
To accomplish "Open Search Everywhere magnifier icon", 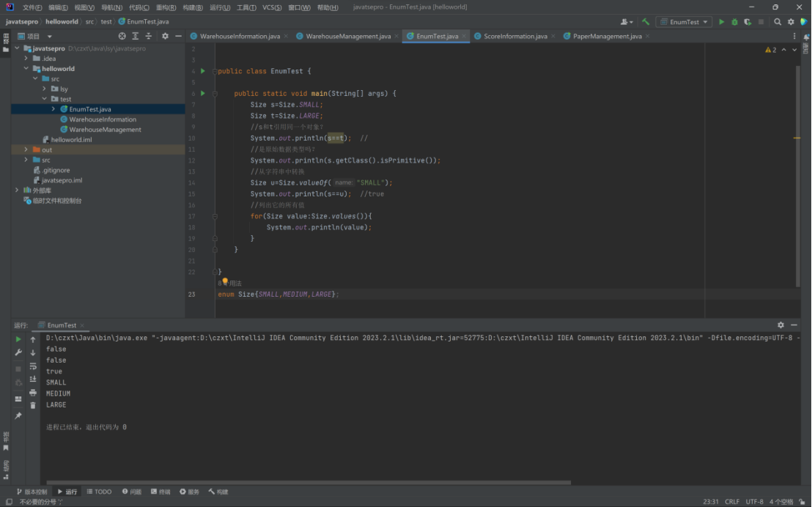I will pyautogui.click(x=778, y=22).
